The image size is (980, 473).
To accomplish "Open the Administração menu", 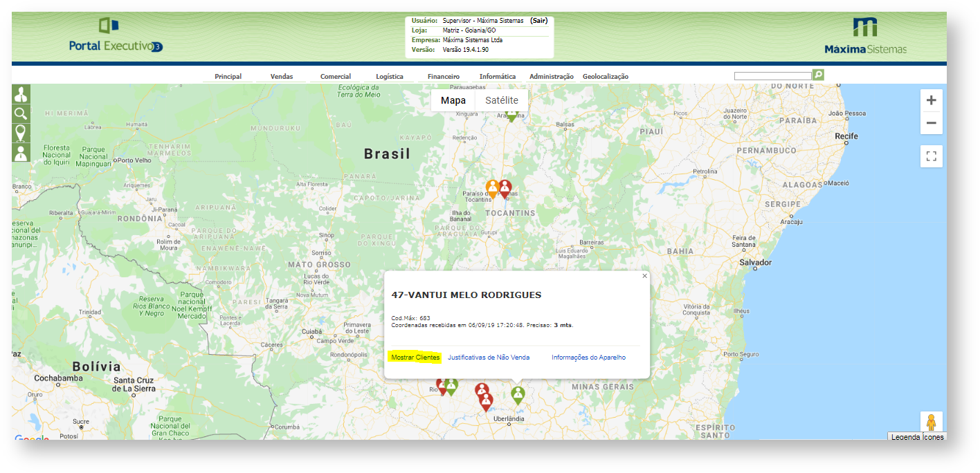I will coord(552,77).
